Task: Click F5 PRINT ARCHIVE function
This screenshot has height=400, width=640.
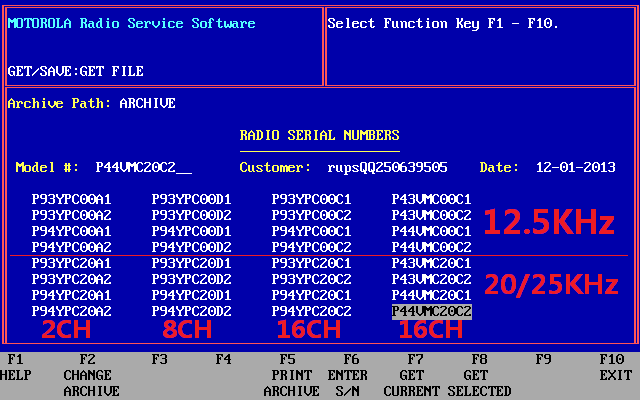Action: (x=291, y=375)
